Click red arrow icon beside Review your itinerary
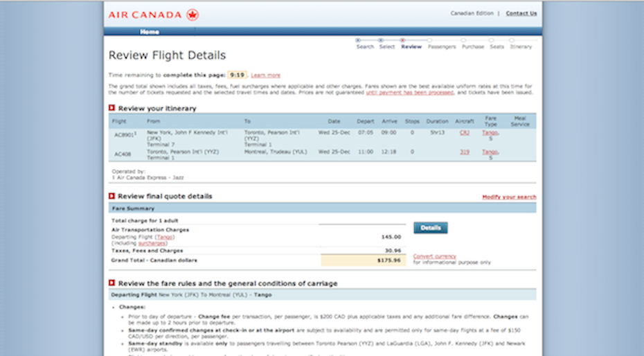The image size is (644, 356). (111, 108)
